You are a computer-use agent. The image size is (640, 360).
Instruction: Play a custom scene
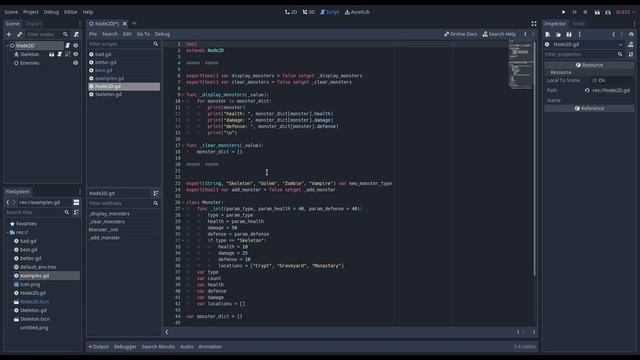click(608, 12)
